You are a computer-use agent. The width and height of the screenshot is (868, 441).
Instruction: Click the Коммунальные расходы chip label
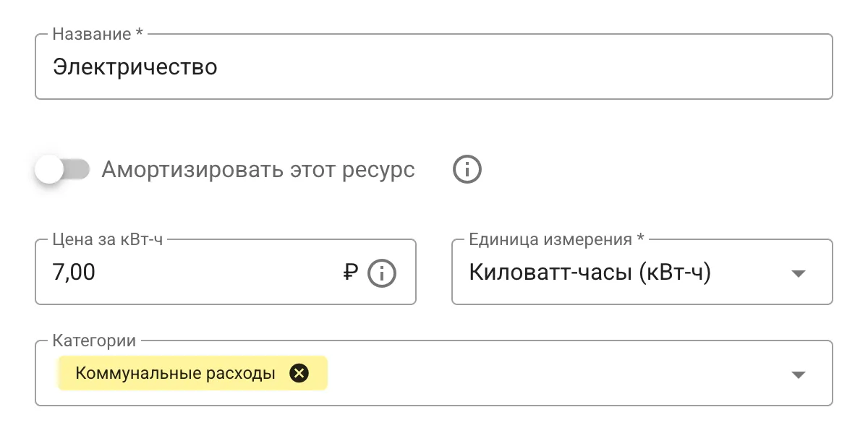(x=175, y=373)
